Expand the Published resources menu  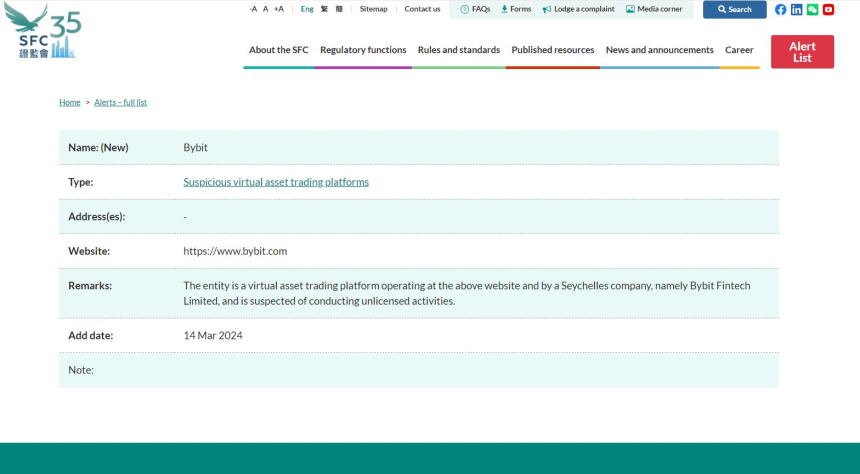coord(552,50)
